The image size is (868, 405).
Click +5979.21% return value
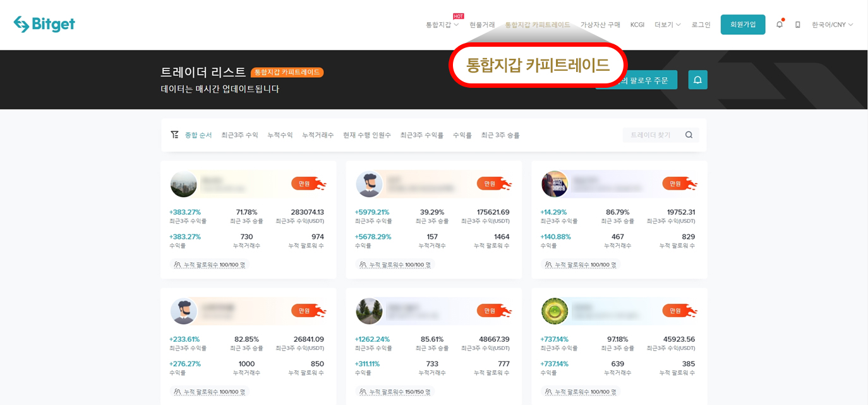click(x=372, y=212)
